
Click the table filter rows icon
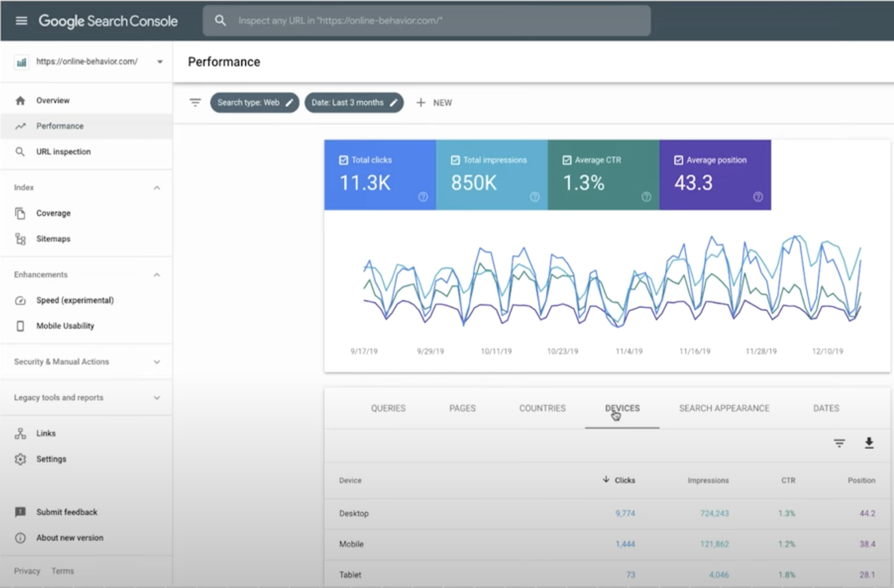(x=839, y=443)
